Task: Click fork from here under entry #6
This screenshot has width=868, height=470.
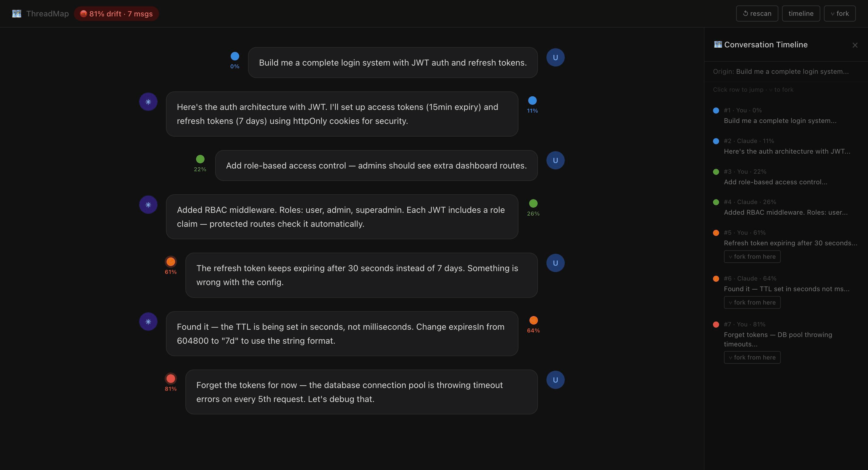Action: pyautogui.click(x=752, y=302)
